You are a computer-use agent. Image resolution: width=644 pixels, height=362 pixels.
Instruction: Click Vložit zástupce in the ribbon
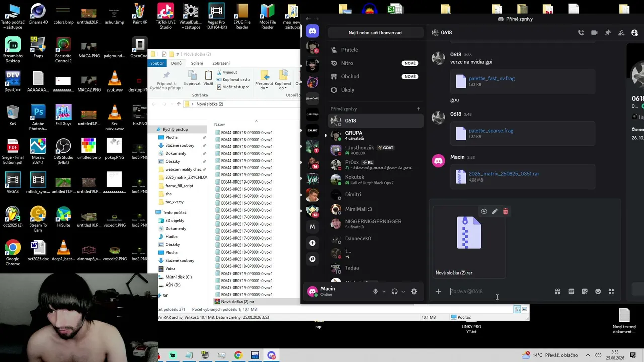click(232, 87)
